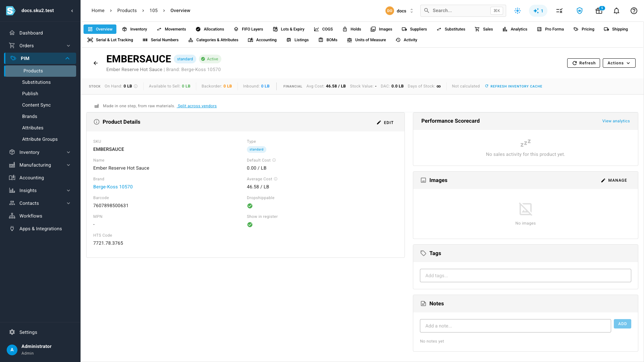
Task: Toggle the Show in register check mark
Action: pyautogui.click(x=250, y=225)
